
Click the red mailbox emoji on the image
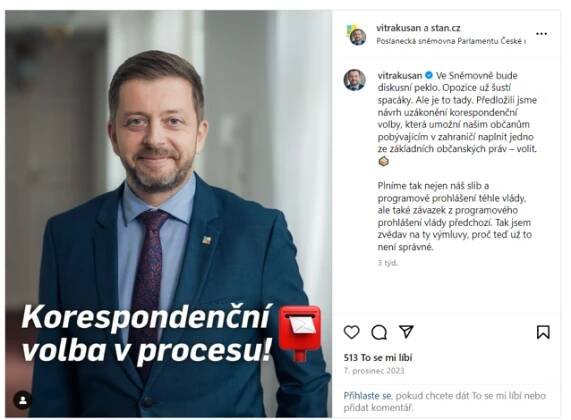[x=300, y=333]
